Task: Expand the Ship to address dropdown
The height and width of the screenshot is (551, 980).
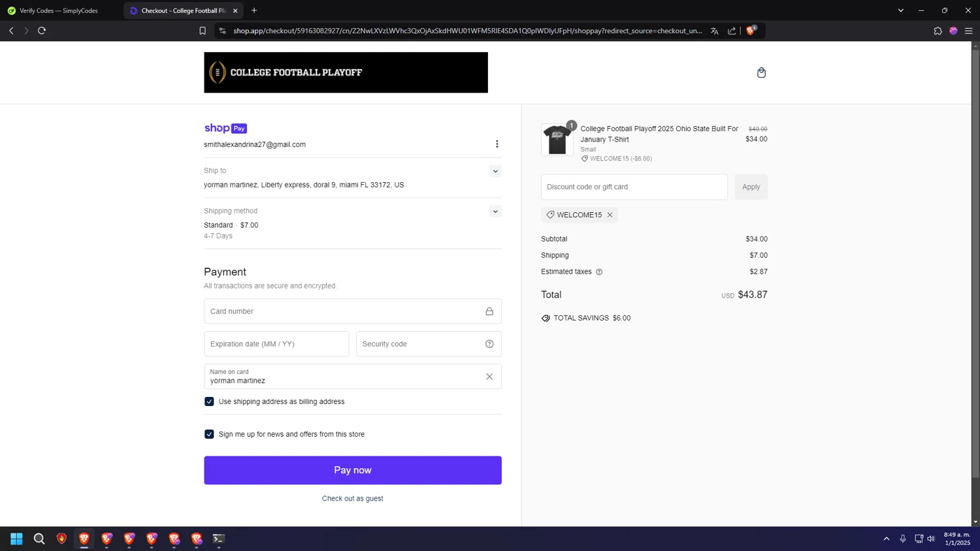Action: coord(495,171)
